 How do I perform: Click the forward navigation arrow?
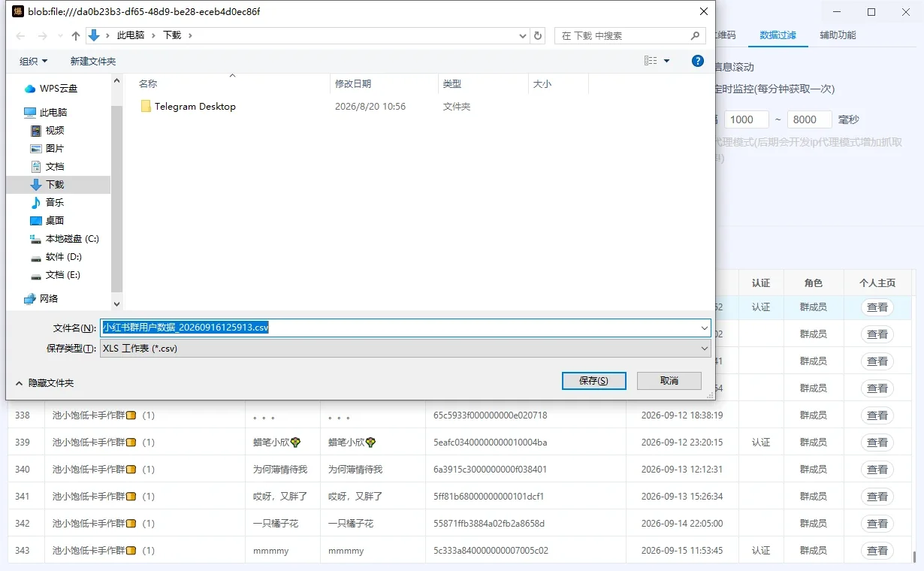pos(42,36)
